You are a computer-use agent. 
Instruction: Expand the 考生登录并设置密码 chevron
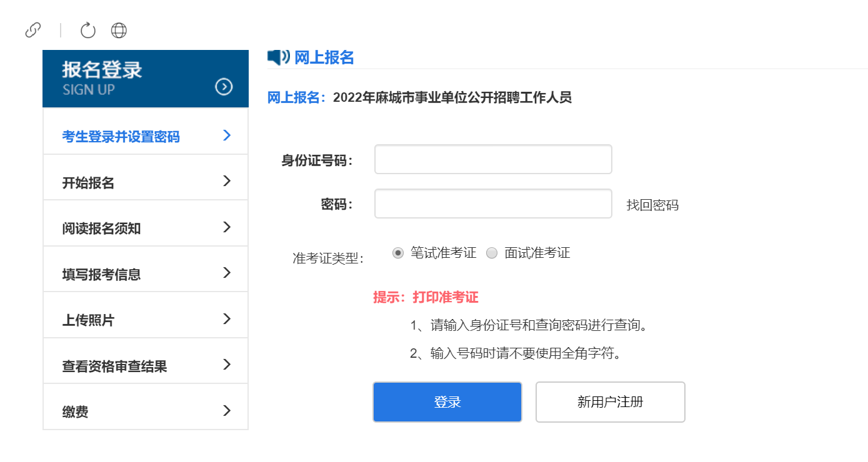click(x=227, y=135)
